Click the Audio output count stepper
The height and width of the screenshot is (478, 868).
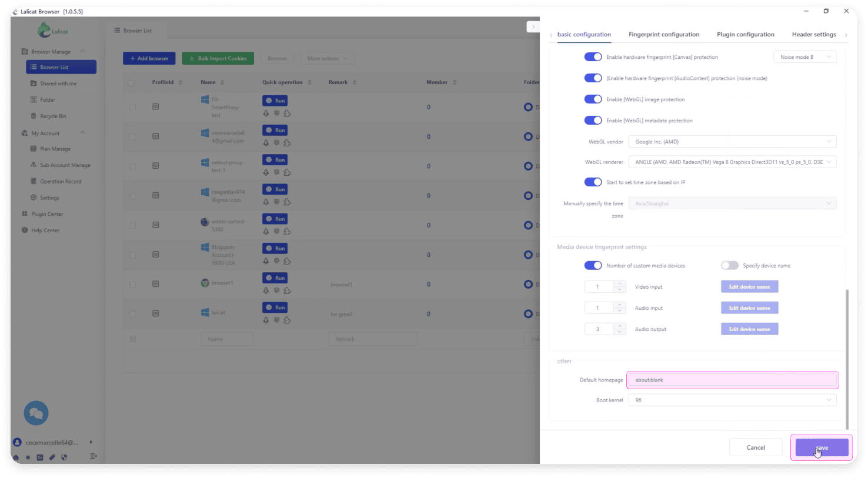[605, 329]
